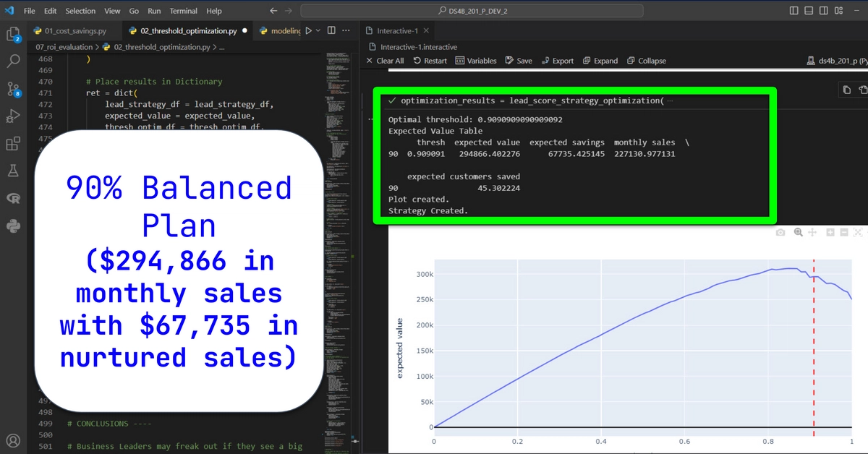Open the Variables viewer
Image resolution: width=868 pixels, height=454 pixels.
(475, 61)
